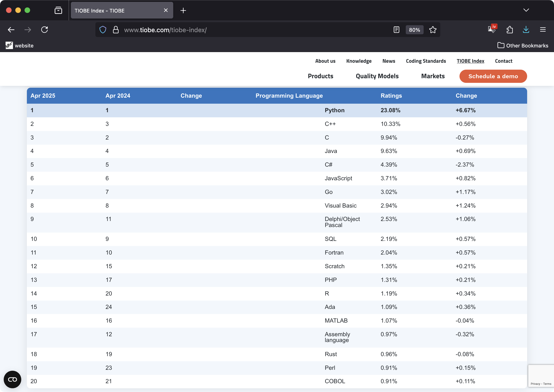
Task: Click the Ratings column header
Action: click(x=391, y=96)
